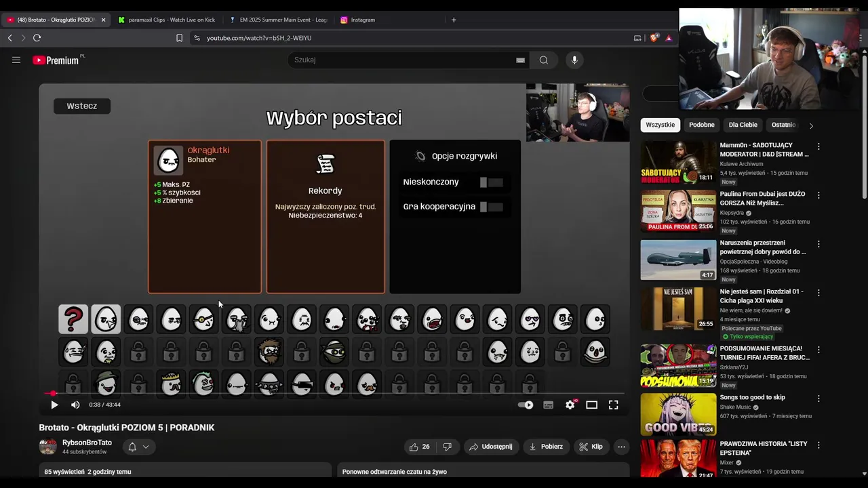Viewport: 868px width, 488px height.
Task: Open the YouTube hamburger guide menu
Action: [16, 60]
